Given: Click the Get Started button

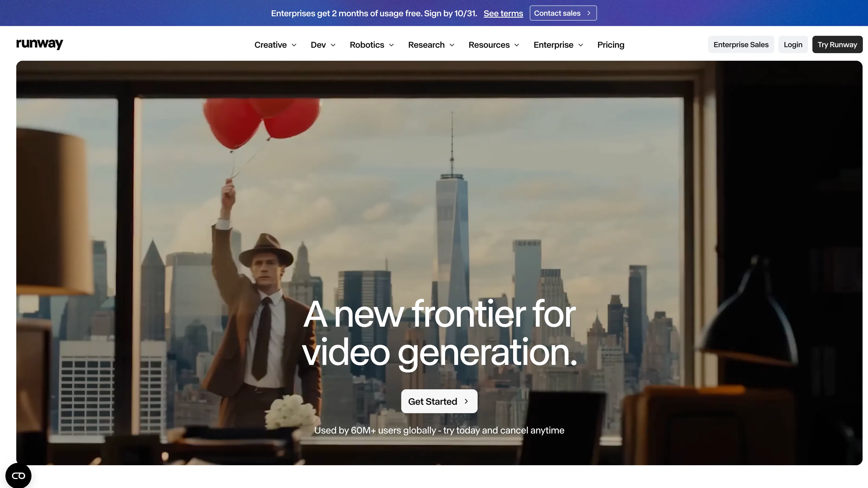Looking at the screenshot, I should 439,401.
